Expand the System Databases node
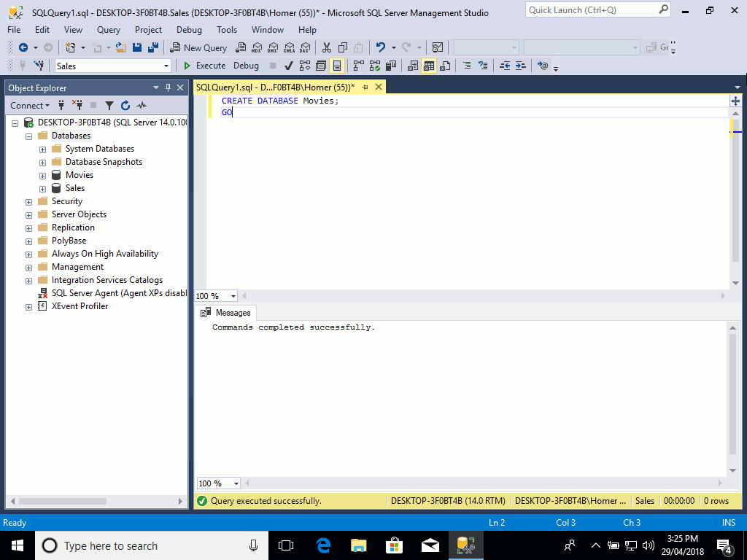Screen dimensions: 747x560 point(42,149)
